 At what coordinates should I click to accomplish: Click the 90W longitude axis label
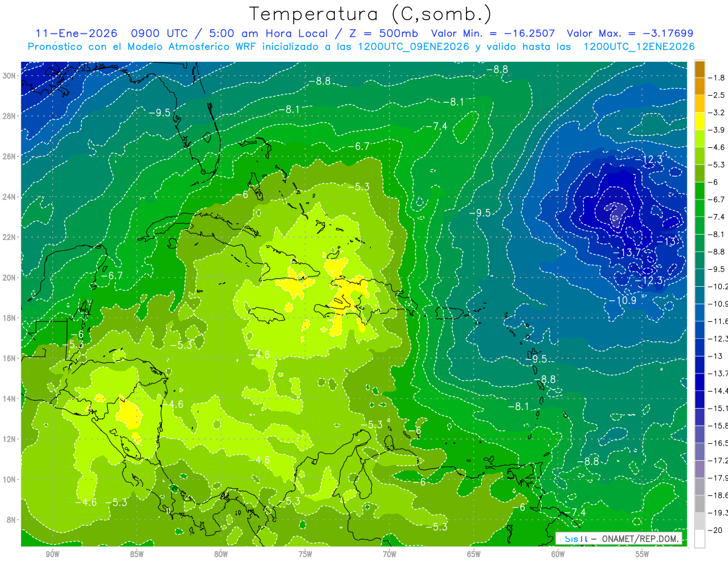[52, 554]
